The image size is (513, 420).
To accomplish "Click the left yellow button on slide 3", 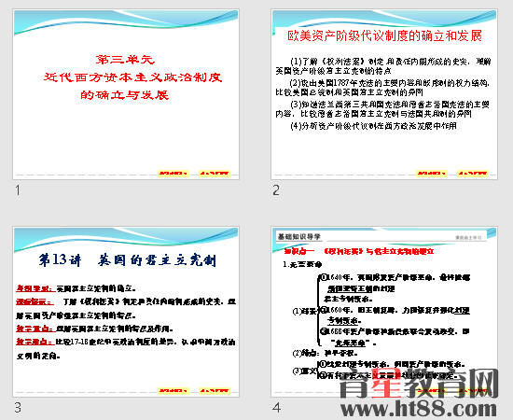I will pos(173,391).
